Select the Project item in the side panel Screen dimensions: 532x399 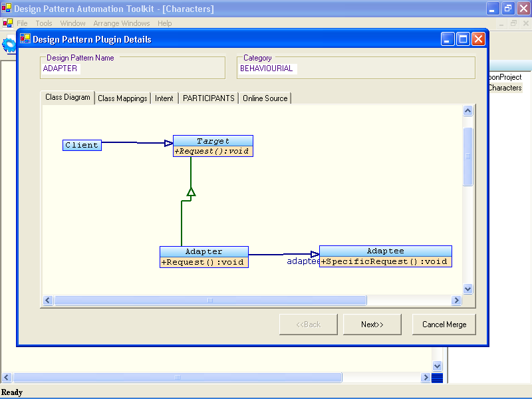(x=505, y=77)
